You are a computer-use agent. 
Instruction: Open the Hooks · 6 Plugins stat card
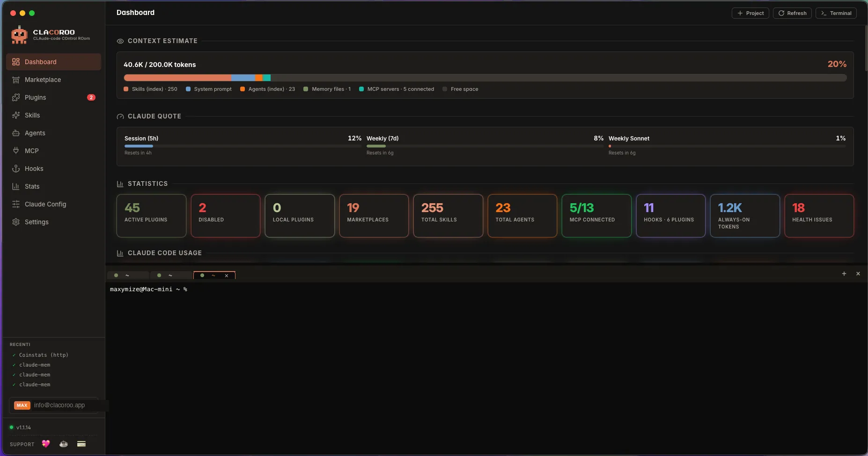[671, 216]
